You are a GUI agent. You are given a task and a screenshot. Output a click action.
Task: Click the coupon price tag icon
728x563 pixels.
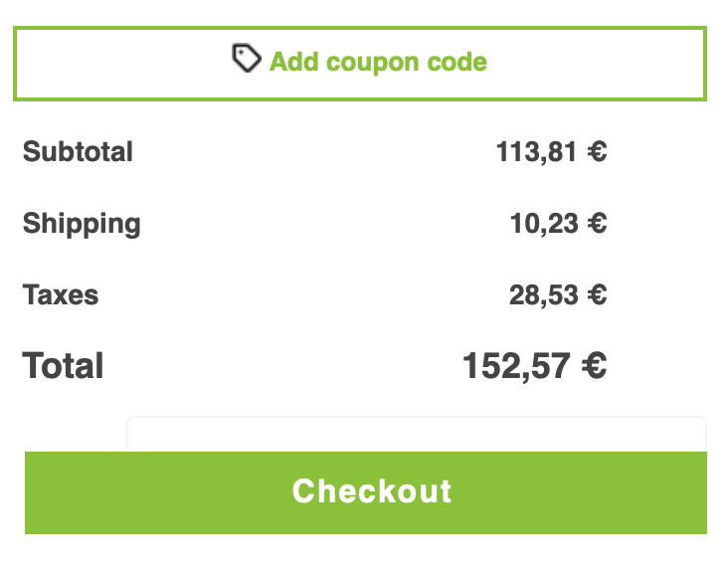pyautogui.click(x=246, y=58)
